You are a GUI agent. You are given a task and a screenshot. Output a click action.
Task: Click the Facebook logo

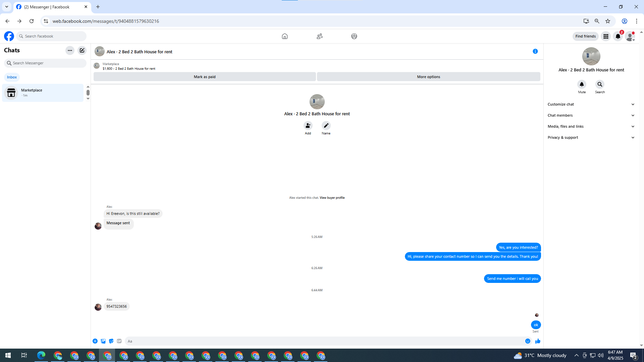point(9,36)
